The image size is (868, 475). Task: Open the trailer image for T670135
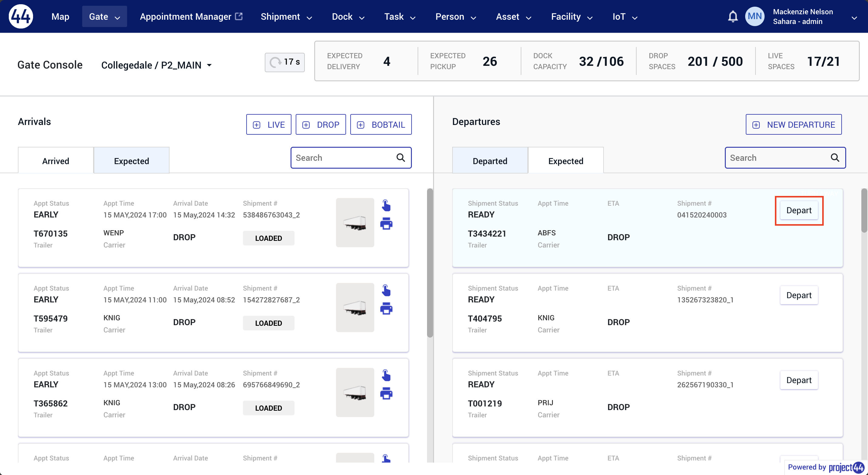[x=355, y=223]
